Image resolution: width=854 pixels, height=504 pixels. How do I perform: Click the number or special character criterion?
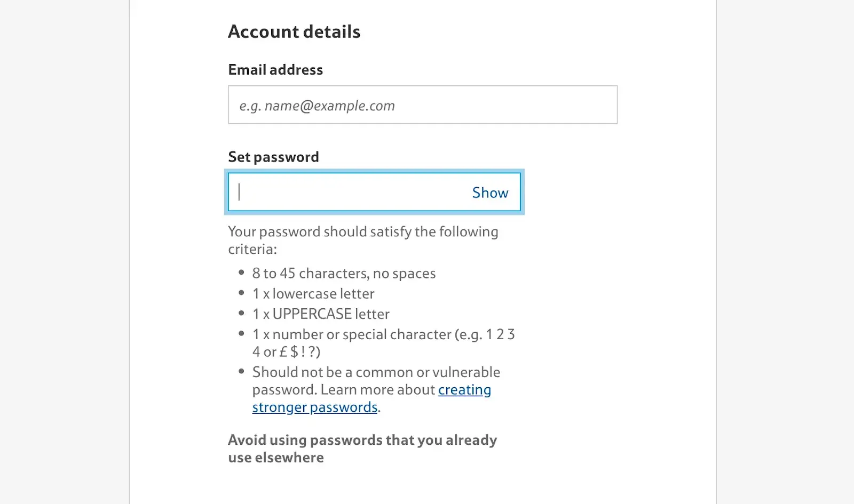coord(383,334)
